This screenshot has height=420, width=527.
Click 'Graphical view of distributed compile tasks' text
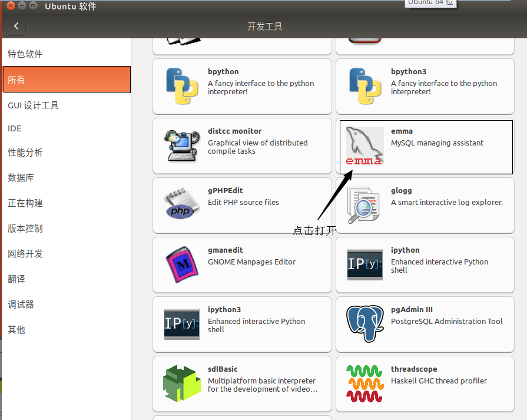pyautogui.click(x=257, y=147)
